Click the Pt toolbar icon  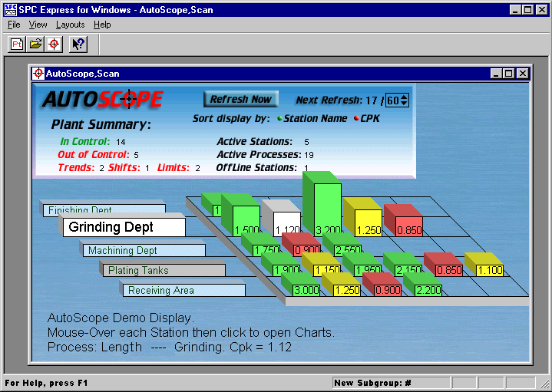pos(17,44)
